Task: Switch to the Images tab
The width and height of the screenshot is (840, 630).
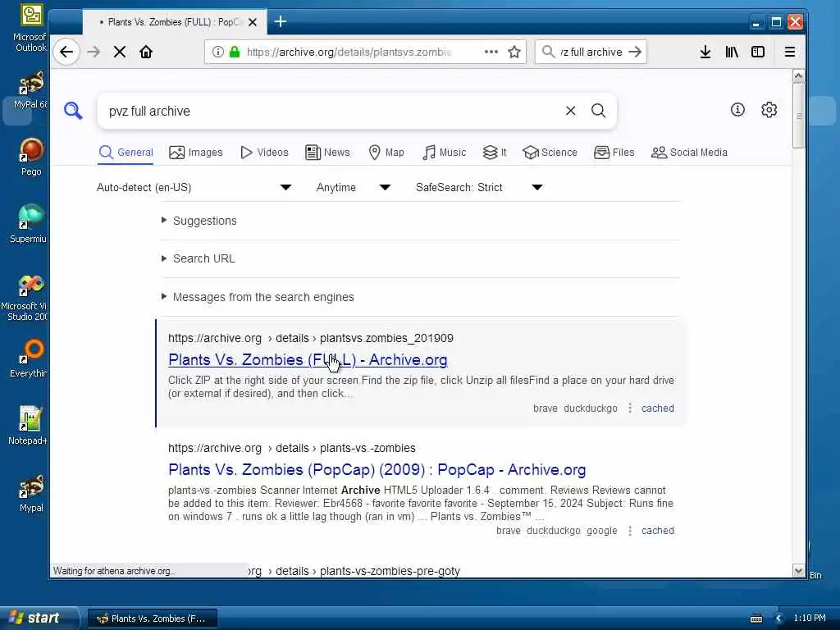Action: coord(195,152)
